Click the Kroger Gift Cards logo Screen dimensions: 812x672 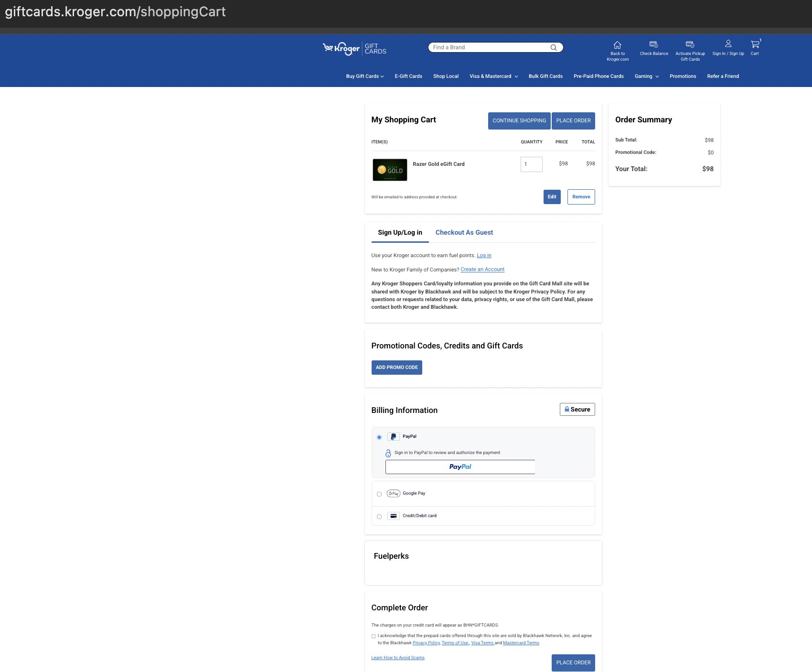pyautogui.click(x=354, y=48)
